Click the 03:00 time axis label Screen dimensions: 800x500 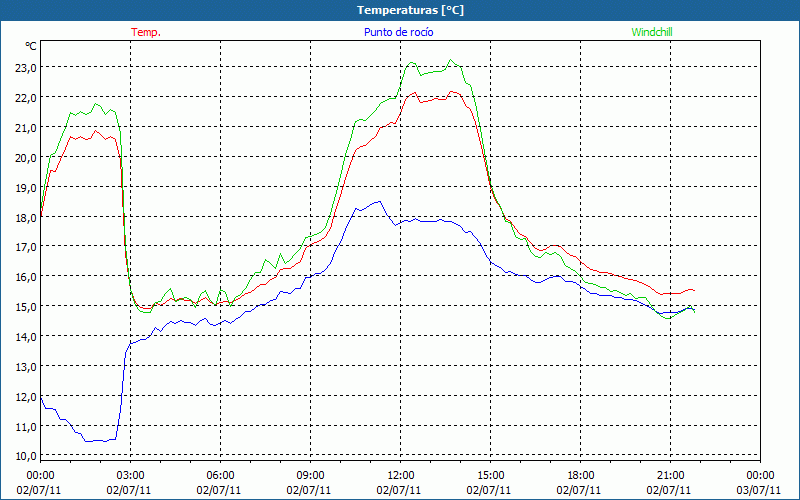(131, 476)
